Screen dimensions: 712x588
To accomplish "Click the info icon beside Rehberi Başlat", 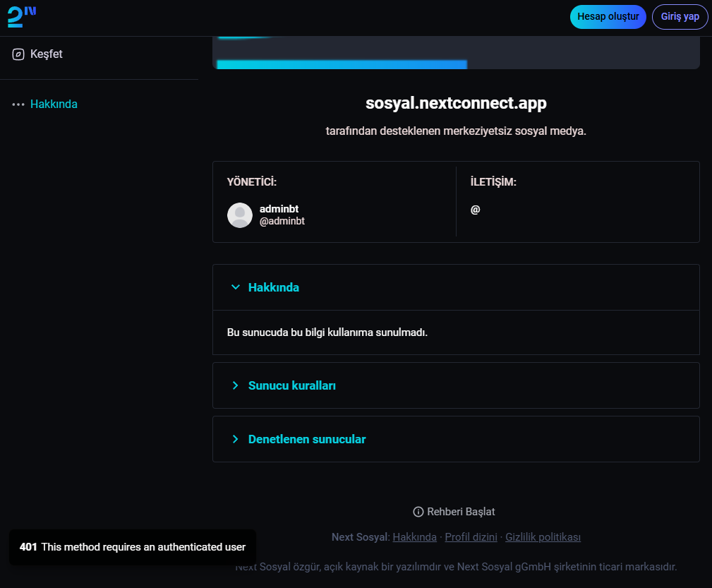I will [418, 512].
